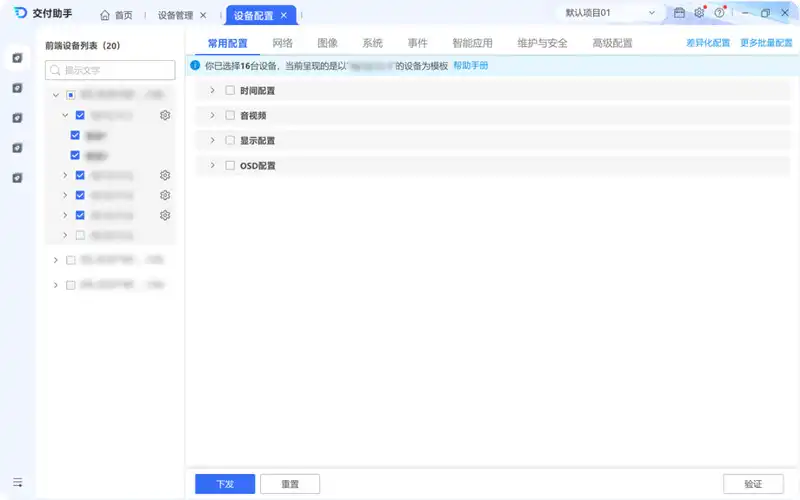Focus the device list search field
This screenshot has width=800, height=500.
(x=110, y=70)
